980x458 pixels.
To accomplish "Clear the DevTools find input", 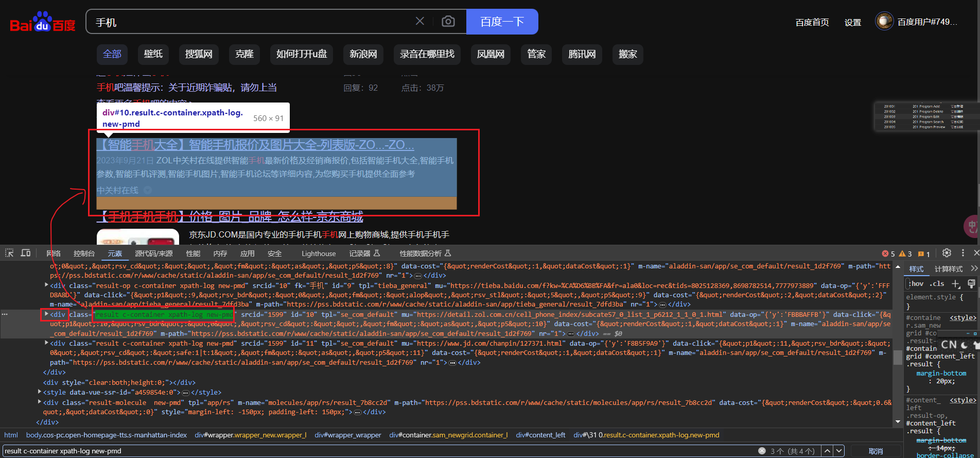I will click(762, 451).
